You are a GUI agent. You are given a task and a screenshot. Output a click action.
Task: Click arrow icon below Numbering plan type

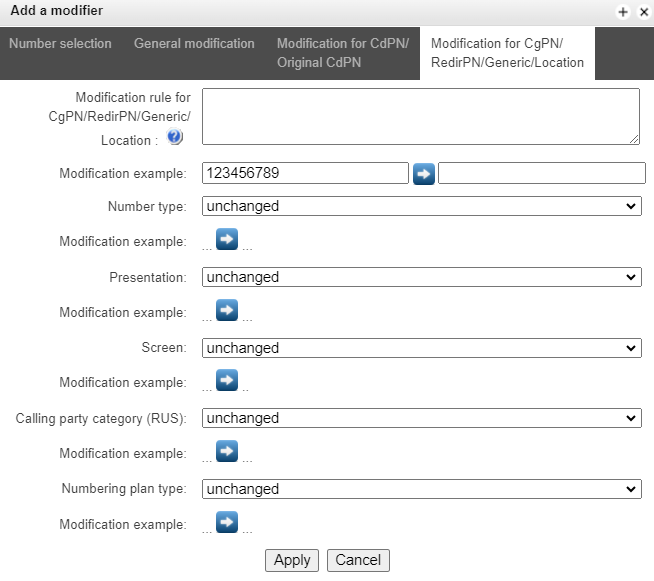pos(227,522)
